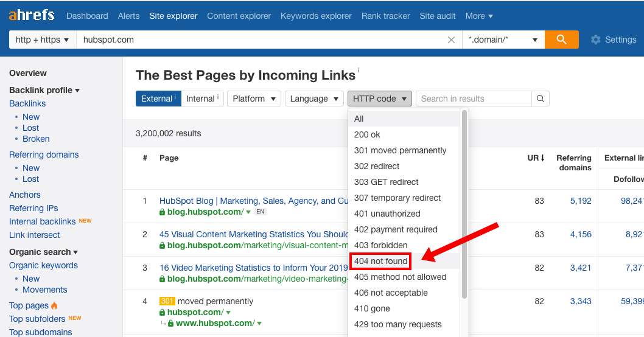Image resolution: width=644 pixels, height=337 pixels.
Task: Expand the www.hubspot.com/ URL arrow
Action: [x=259, y=324]
